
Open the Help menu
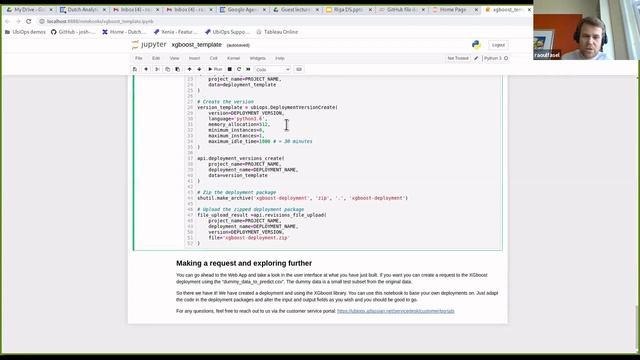[280, 58]
